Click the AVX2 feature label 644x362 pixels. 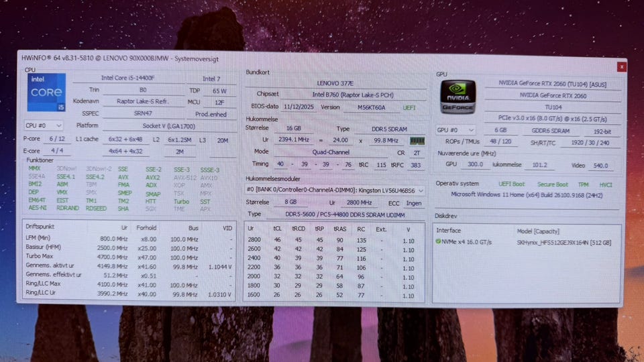[x=152, y=177]
